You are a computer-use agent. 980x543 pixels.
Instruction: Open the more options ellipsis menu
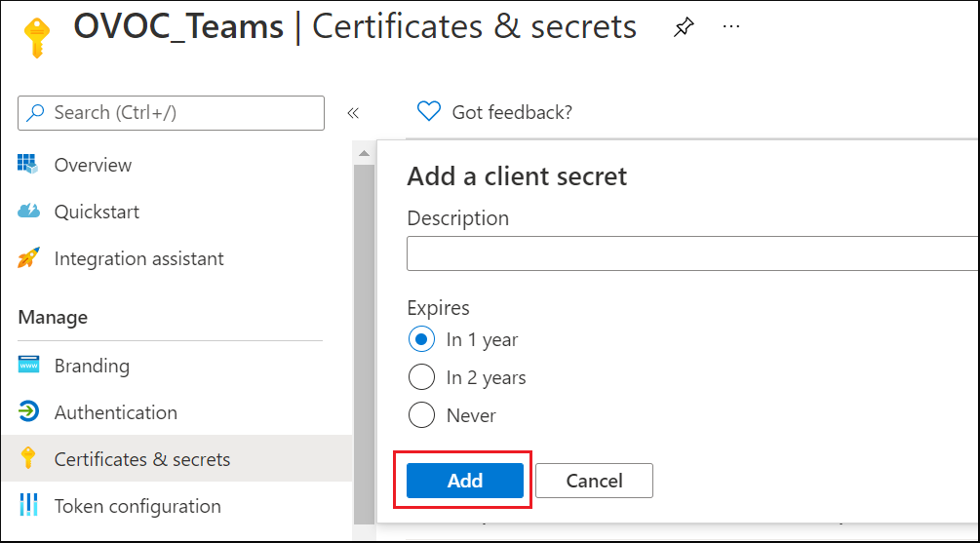pos(731,26)
